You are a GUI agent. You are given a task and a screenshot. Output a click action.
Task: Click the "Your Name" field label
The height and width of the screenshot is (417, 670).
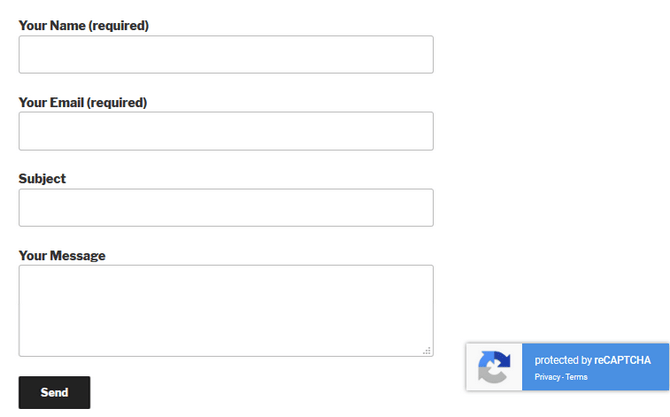point(52,26)
